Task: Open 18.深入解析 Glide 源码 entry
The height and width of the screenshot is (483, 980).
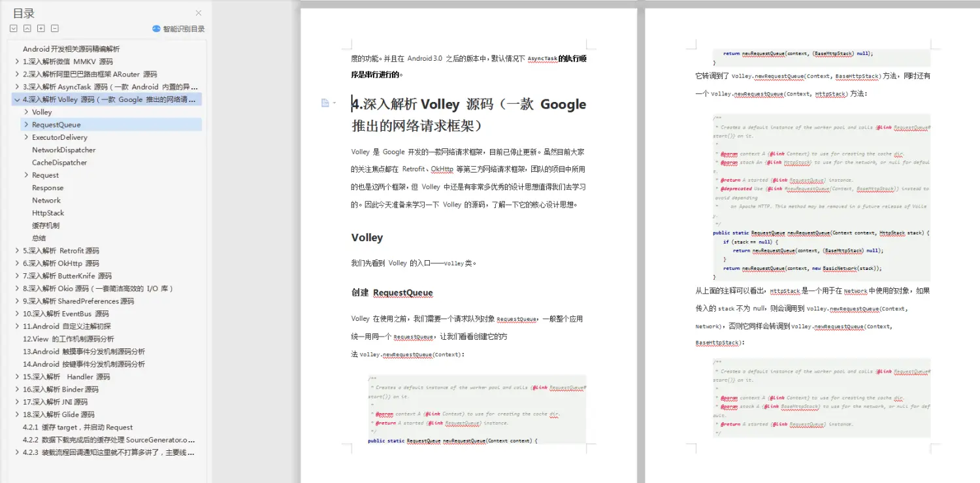Action: pyautogui.click(x=59, y=414)
